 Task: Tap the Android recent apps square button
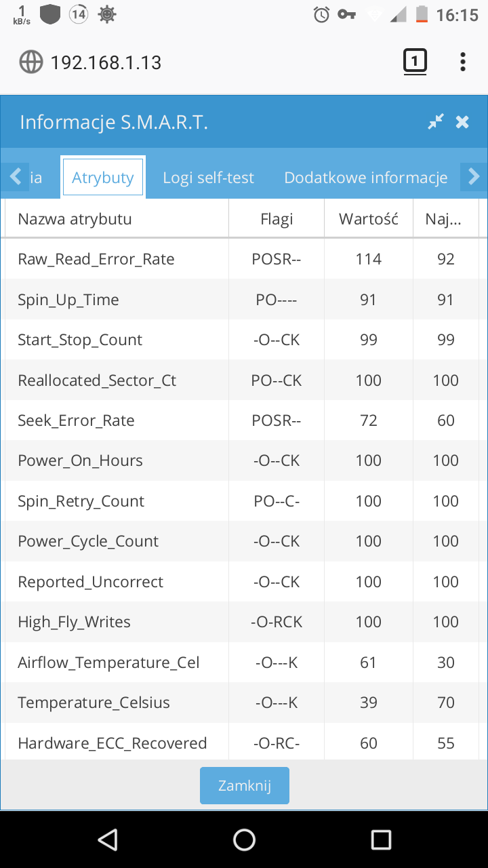pos(381,840)
